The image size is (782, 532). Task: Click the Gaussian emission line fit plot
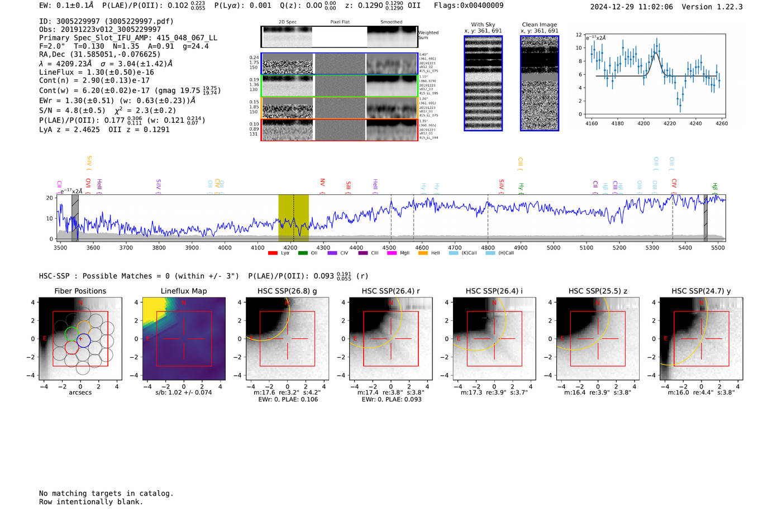tap(655, 76)
